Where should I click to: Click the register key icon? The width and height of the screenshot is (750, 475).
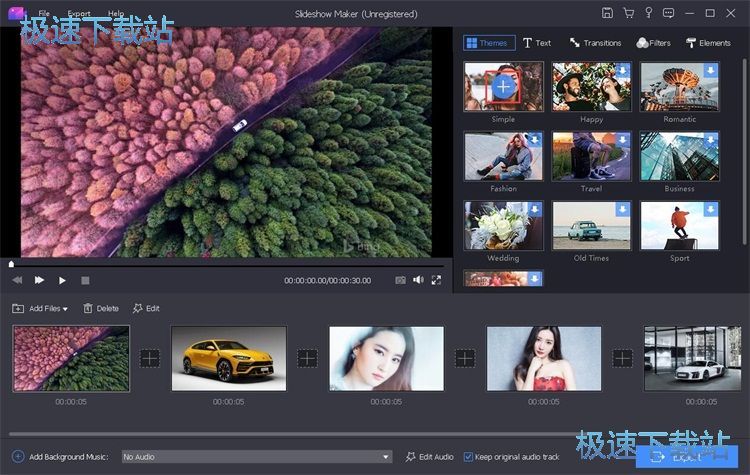point(650,13)
